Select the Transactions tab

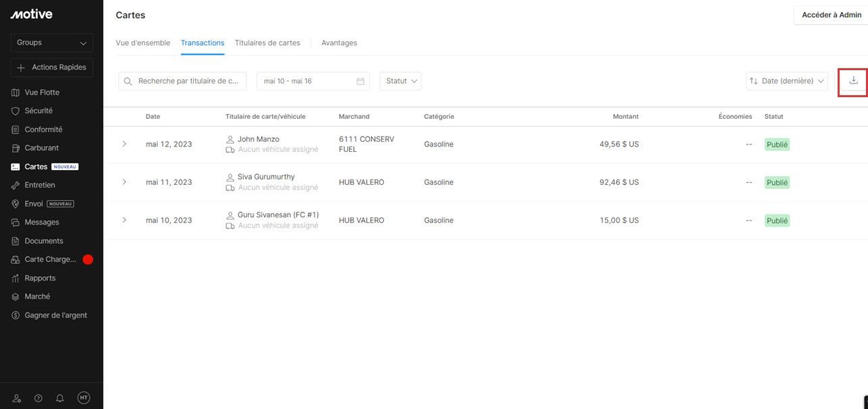point(203,43)
